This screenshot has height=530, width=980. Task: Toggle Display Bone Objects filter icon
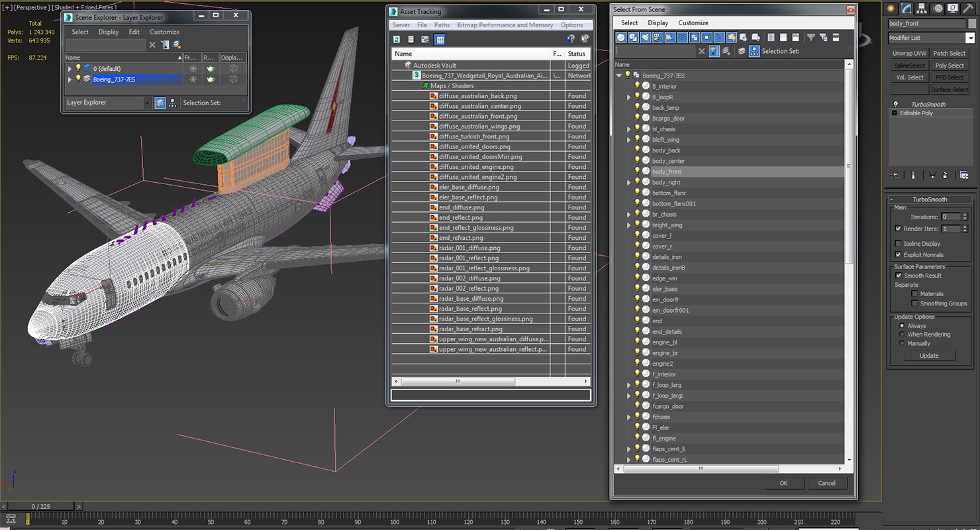719,37
